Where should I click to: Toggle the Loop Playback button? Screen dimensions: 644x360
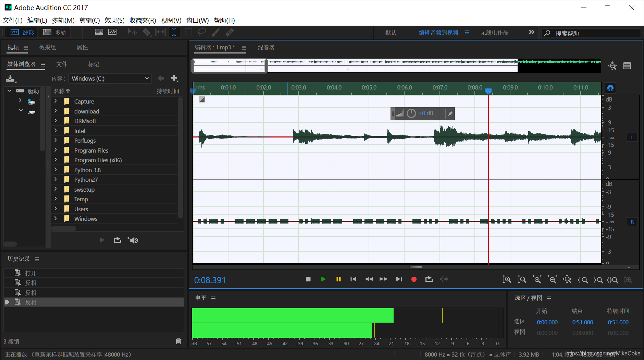[x=429, y=279]
